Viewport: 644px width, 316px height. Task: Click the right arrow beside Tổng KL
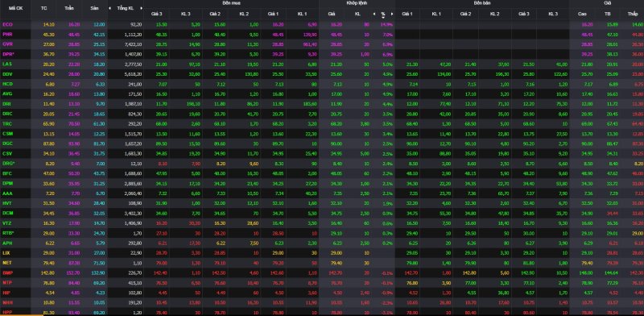click(142, 8)
